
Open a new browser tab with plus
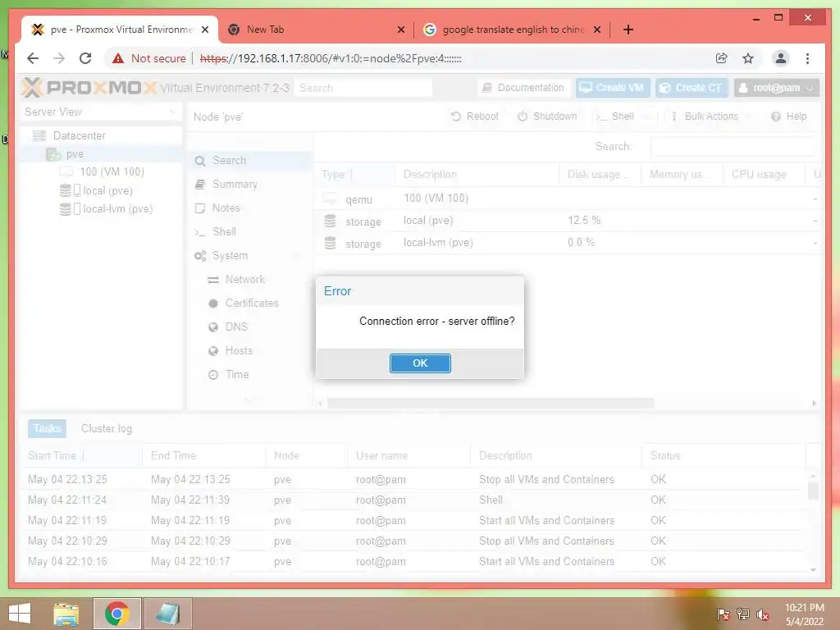click(x=628, y=30)
